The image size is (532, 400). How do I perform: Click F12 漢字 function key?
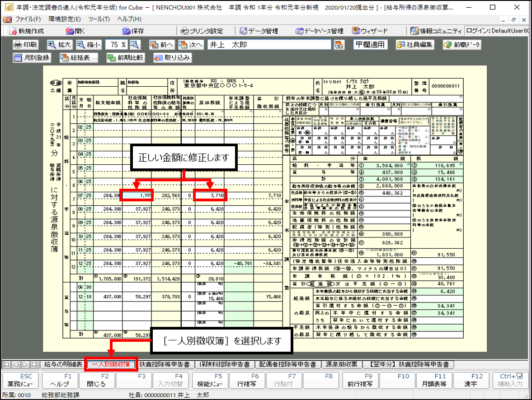point(471,380)
